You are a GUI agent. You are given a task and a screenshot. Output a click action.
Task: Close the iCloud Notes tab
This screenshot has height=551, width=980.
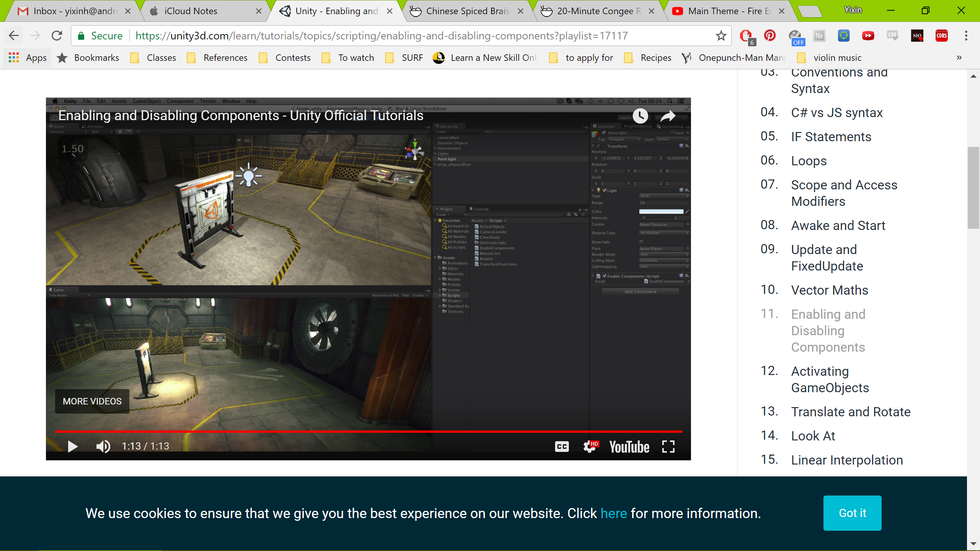click(259, 11)
